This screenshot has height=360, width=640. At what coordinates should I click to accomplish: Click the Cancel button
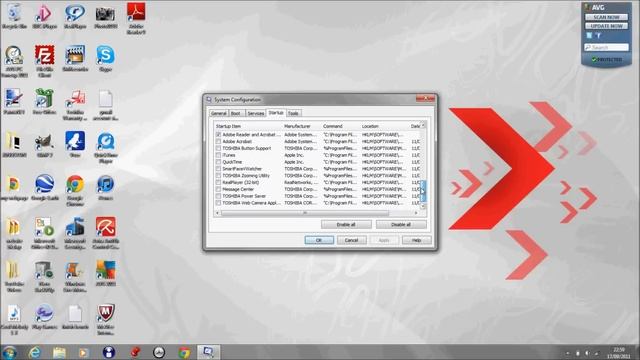[x=351, y=240]
